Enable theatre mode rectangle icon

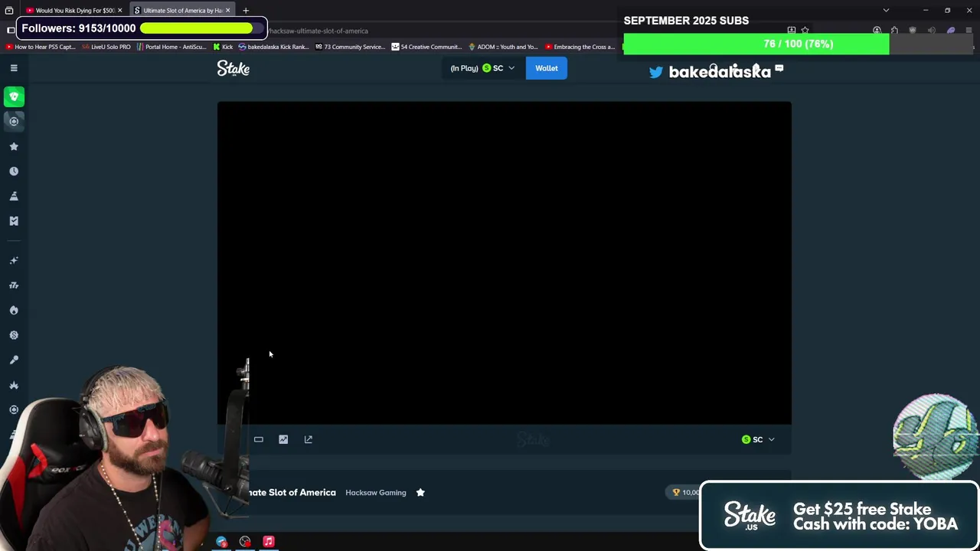259,439
